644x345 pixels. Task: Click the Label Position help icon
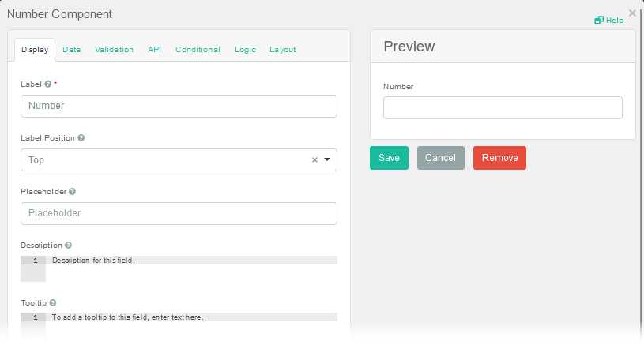coord(81,137)
